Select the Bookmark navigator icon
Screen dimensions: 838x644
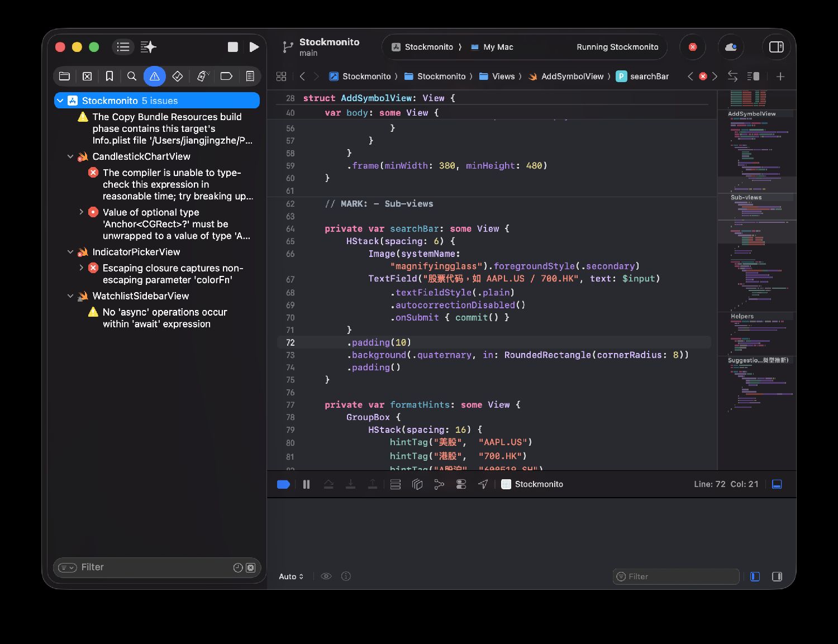coord(109,76)
